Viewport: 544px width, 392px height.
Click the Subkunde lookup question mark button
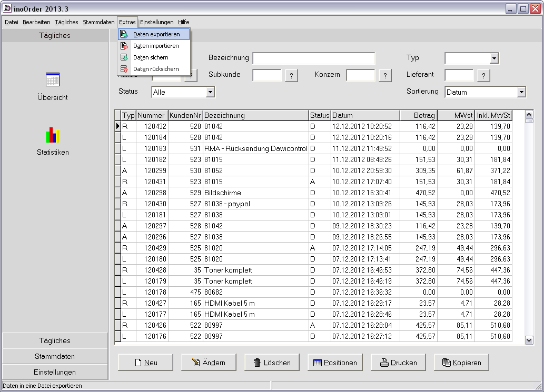291,75
